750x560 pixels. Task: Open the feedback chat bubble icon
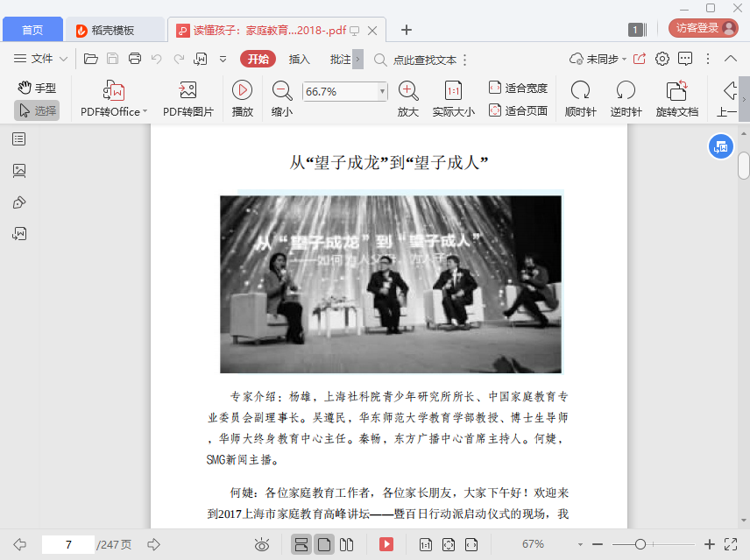[685, 59]
